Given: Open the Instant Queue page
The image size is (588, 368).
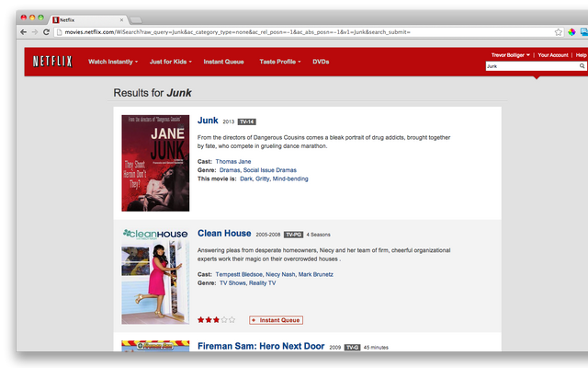Looking at the screenshot, I should (x=223, y=62).
